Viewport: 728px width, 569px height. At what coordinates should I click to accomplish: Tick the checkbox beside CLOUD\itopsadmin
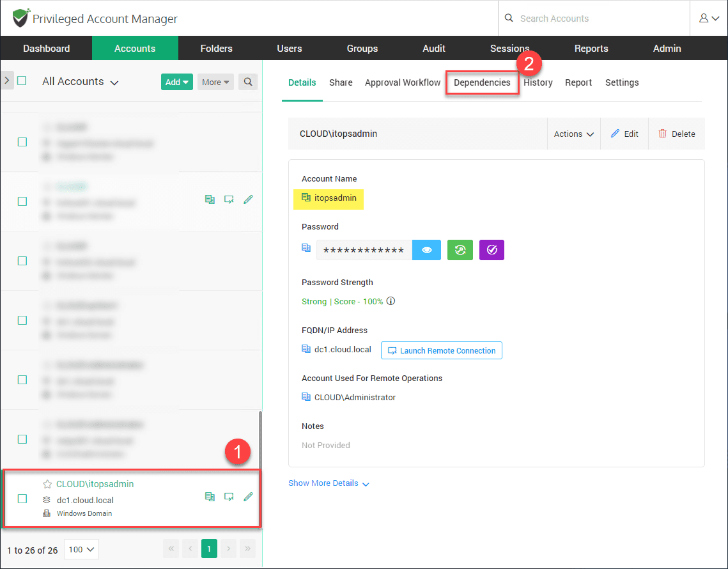[22, 499]
